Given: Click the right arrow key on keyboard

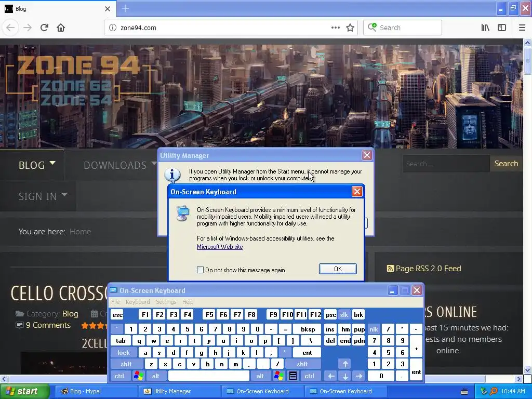Looking at the screenshot, I should pos(358,376).
